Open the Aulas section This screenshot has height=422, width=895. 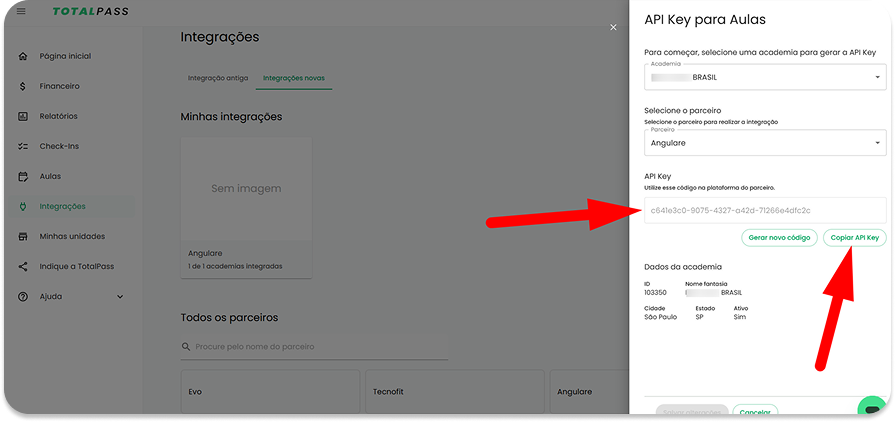(50, 176)
